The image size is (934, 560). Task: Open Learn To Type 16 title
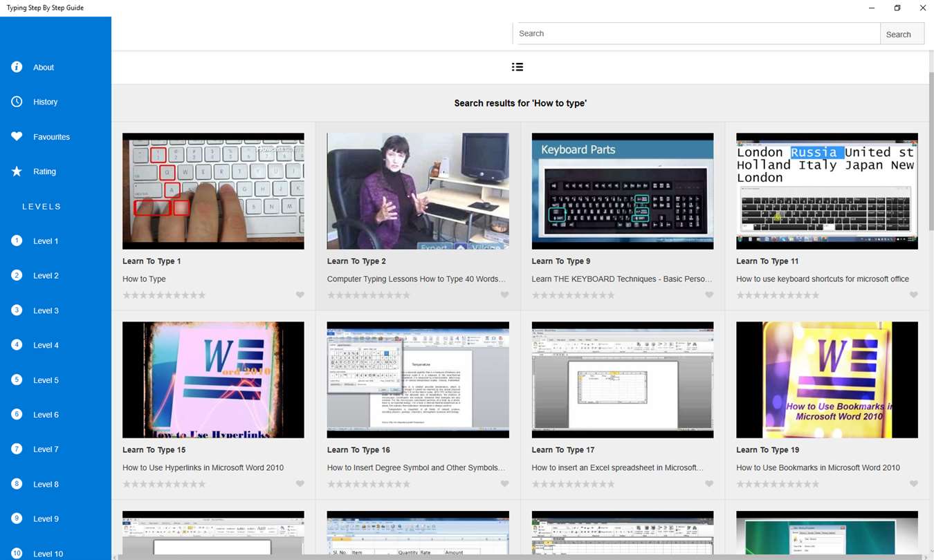(x=358, y=450)
